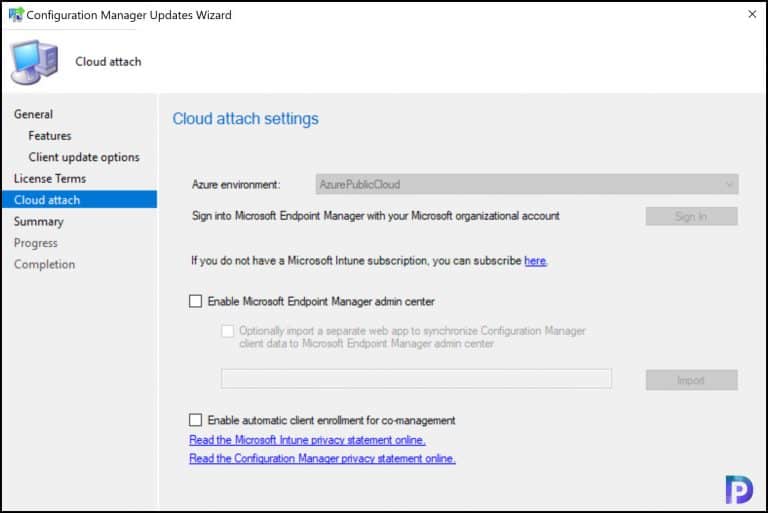Open the Configuration Manager privacy statement link

click(x=322, y=459)
